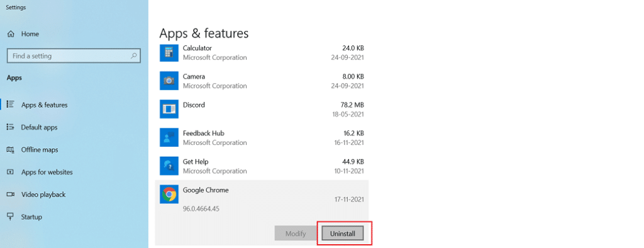
Task: Click the Settings window title
Action: pos(16,8)
